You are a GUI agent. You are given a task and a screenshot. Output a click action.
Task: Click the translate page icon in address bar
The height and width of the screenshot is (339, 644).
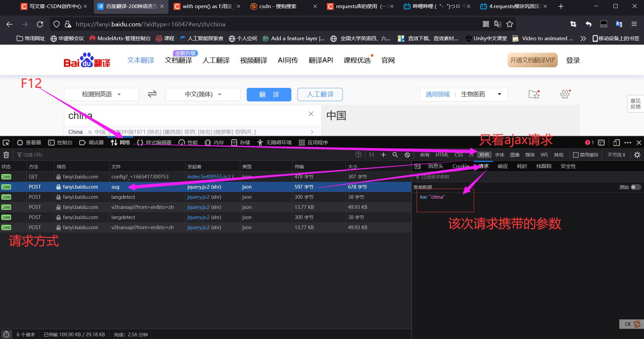(x=498, y=24)
